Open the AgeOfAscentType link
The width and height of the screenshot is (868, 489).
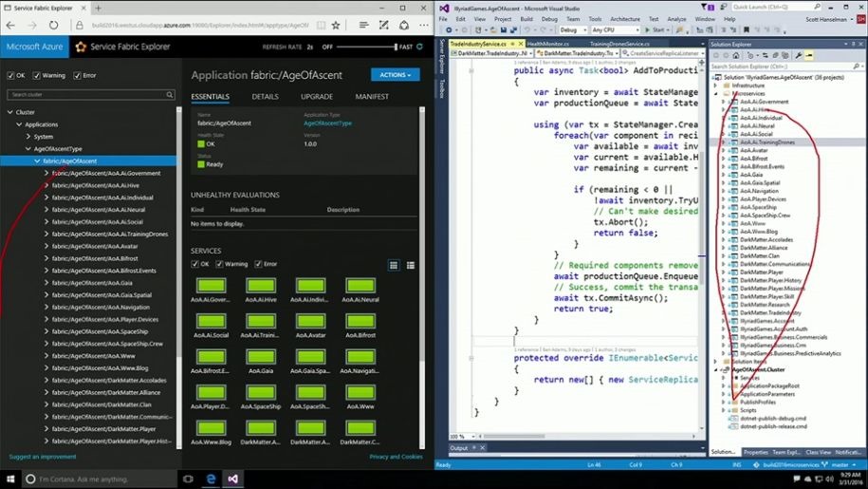327,123
